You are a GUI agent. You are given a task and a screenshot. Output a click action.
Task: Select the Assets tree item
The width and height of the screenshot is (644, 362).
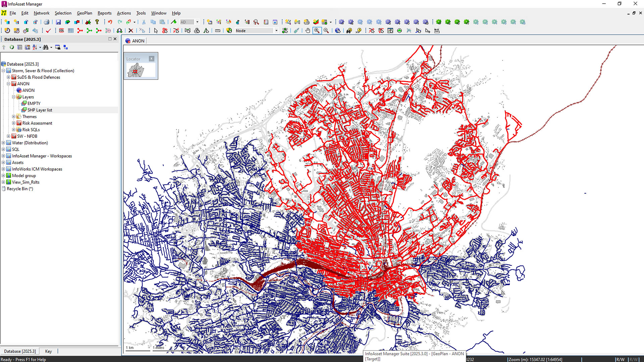(18, 163)
